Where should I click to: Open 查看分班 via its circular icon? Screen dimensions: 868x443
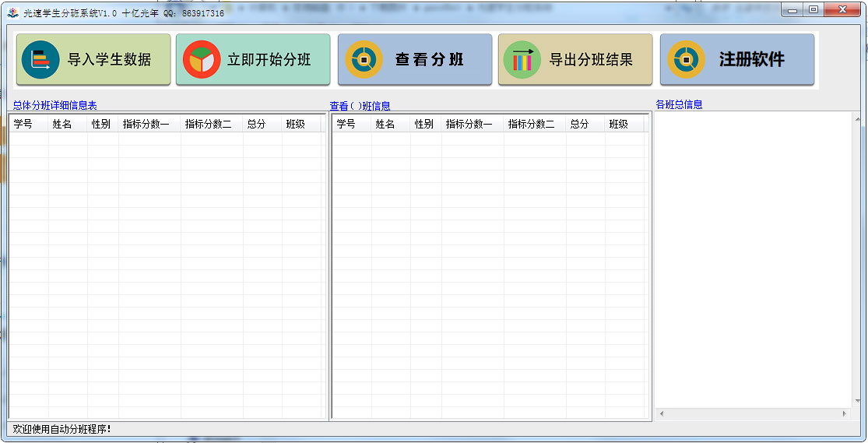[x=364, y=60]
